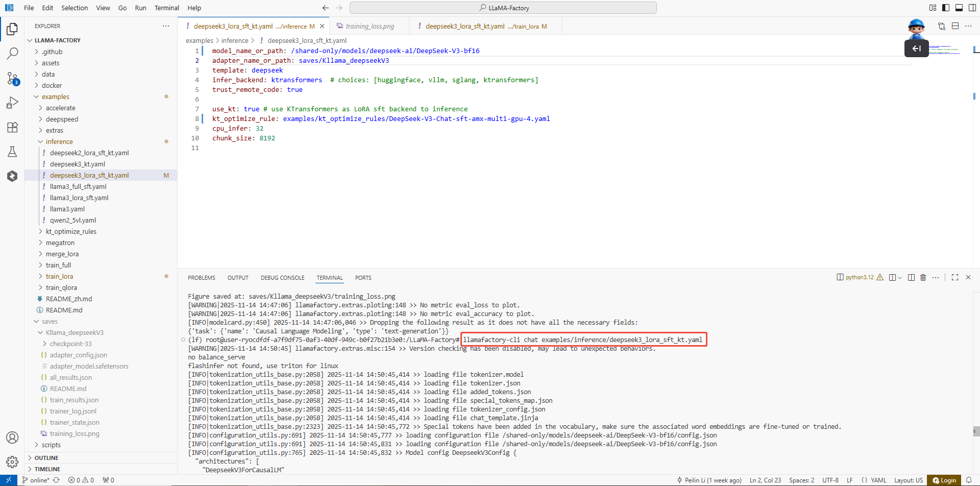Open the Extensions view
This screenshot has height=486, width=980.
click(12, 127)
